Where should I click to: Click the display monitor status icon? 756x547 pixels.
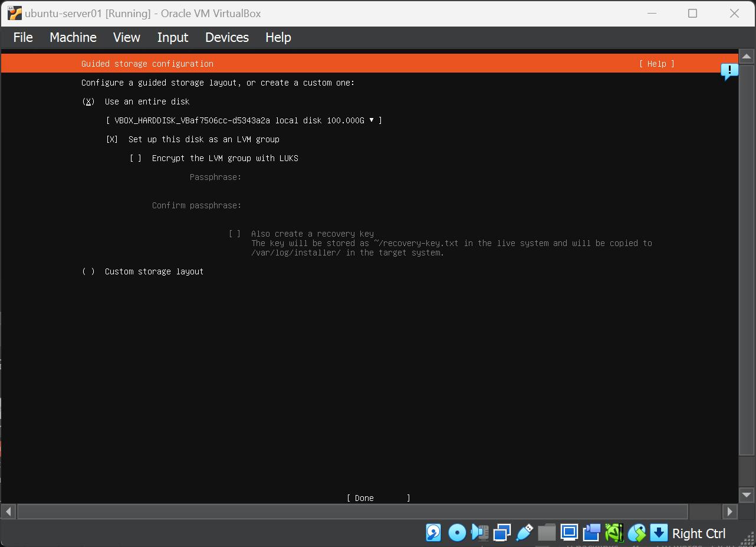[x=569, y=533]
